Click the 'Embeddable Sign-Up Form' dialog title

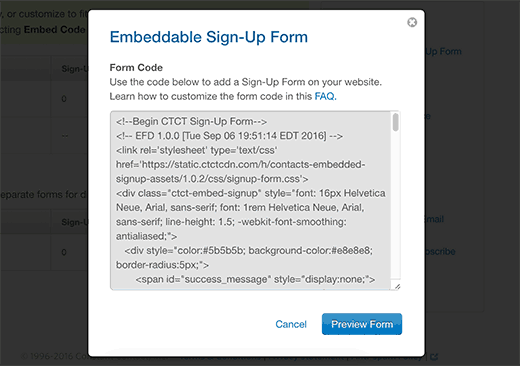pyautogui.click(x=209, y=37)
